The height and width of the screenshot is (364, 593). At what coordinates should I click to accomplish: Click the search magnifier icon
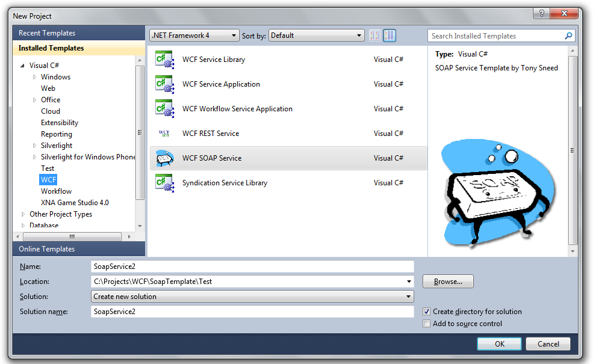568,35
